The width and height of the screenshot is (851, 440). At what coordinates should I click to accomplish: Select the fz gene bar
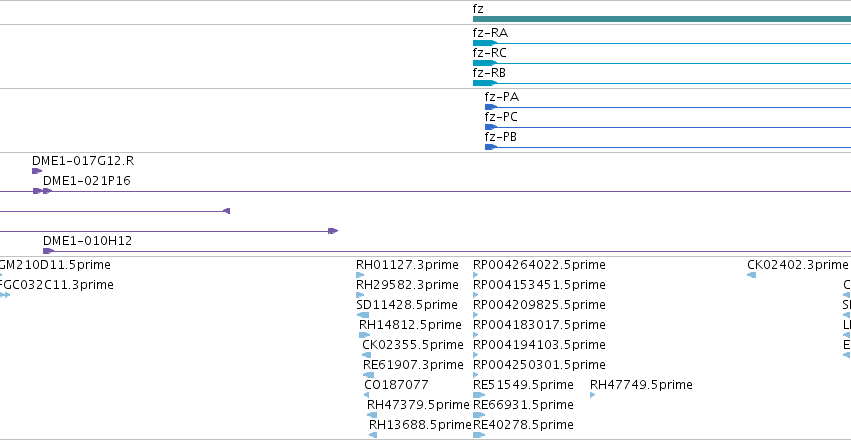click(662, 19)
